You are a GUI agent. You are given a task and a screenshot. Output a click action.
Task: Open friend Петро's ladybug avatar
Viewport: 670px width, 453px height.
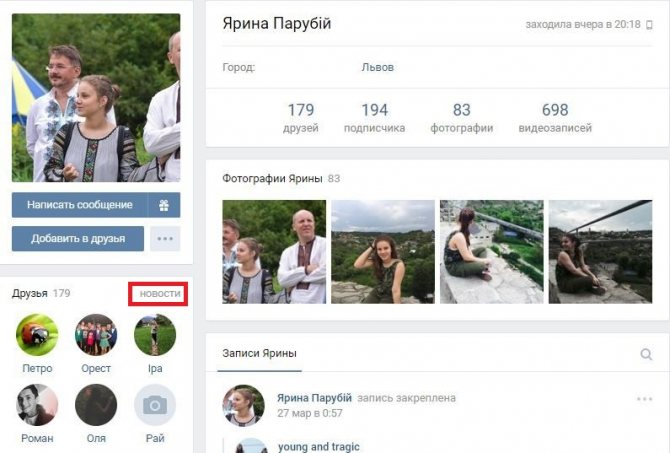(37, 335)
